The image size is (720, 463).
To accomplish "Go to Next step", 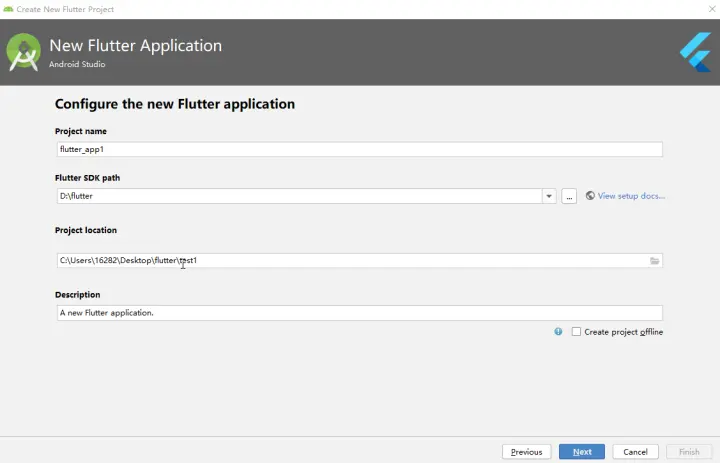I will 582,452.
